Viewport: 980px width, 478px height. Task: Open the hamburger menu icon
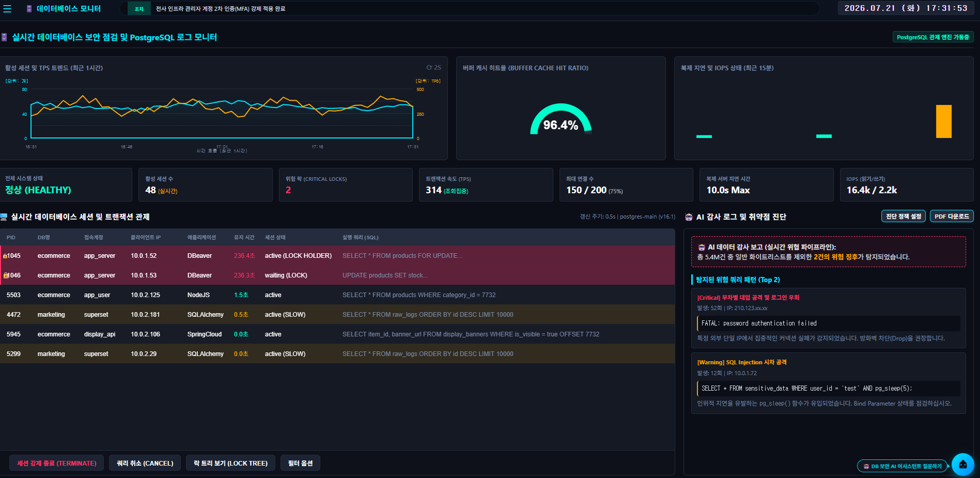(7, 9)
